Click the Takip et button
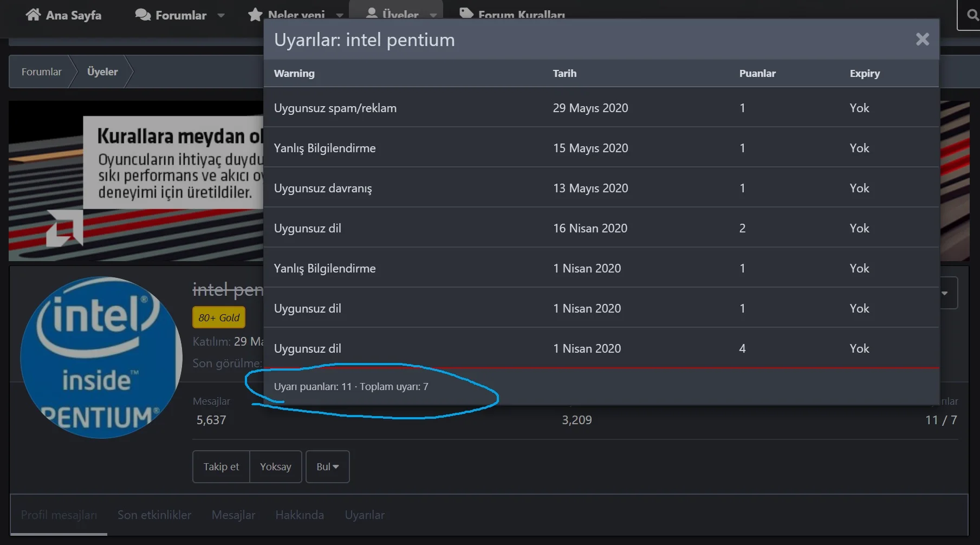This screenshot has height=545, width=980. coord(221,466)
